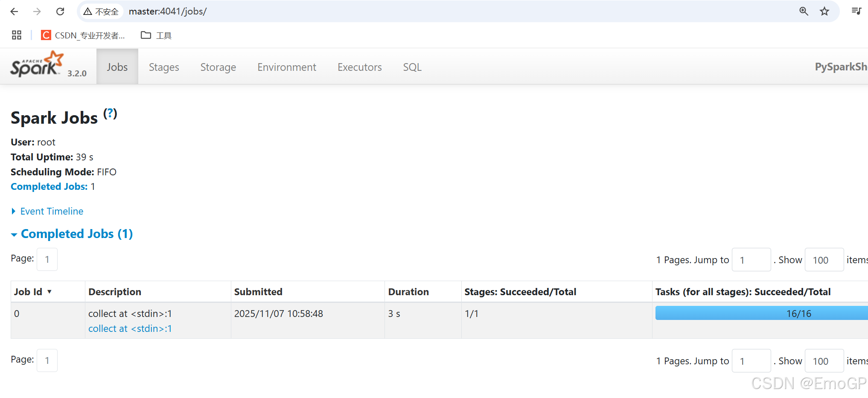Bookmark this page with the star icon

pyautogui.click(x=824, y=12)
